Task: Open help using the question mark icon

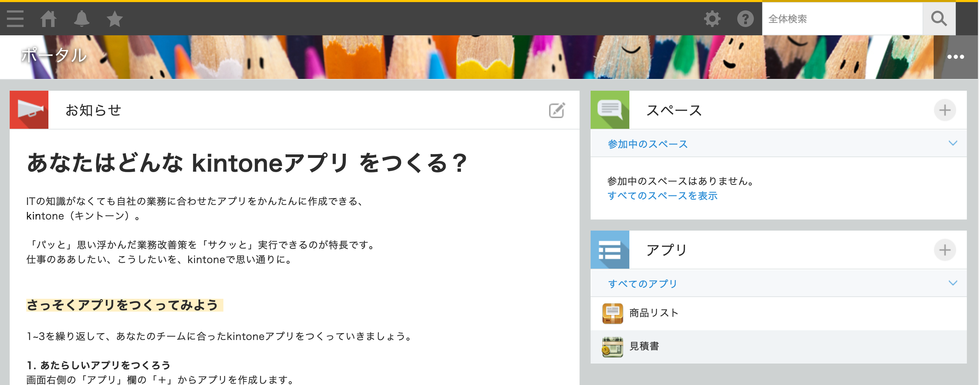Action: (745, 18)
